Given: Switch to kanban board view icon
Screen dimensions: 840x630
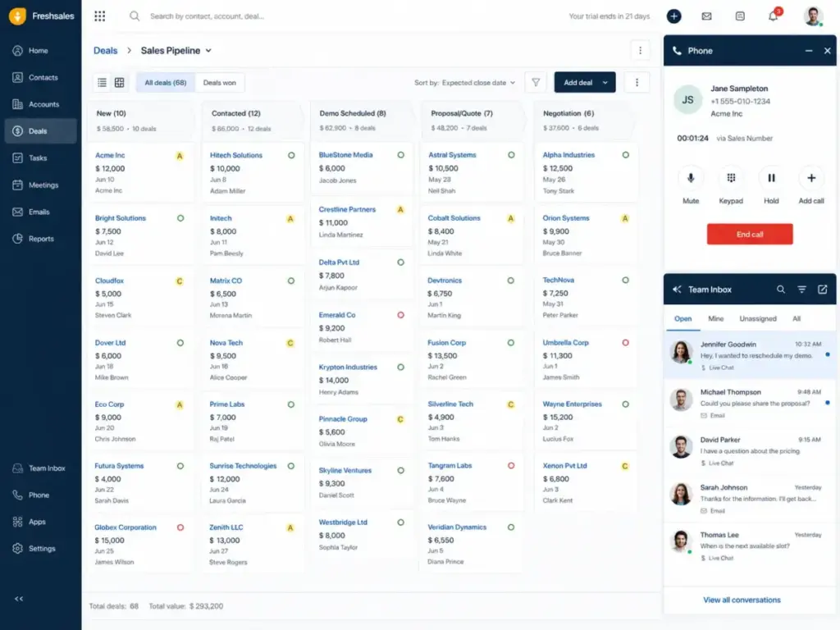Looking at the screenshot, I should click(120, 83).
